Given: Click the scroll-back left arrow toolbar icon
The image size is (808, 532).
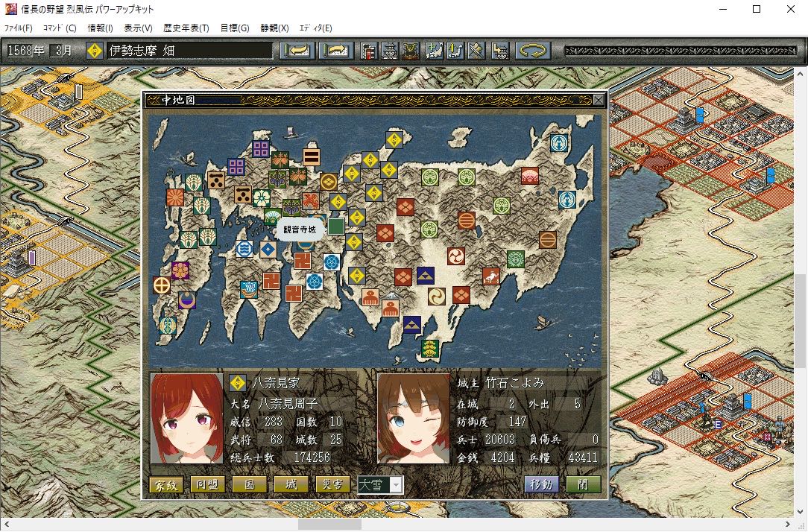Looking at the screenshot, I should pyautogui.click(x=297, y=51).
